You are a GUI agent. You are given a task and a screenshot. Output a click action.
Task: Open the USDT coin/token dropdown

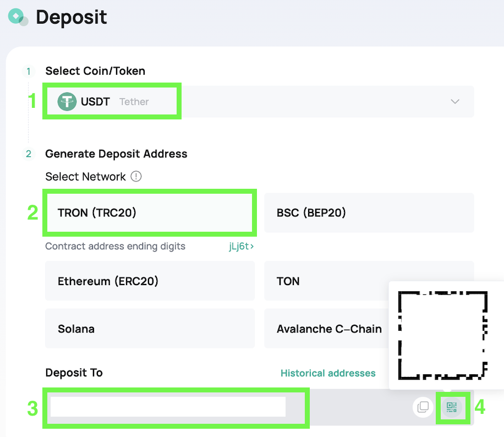[259, 102]
